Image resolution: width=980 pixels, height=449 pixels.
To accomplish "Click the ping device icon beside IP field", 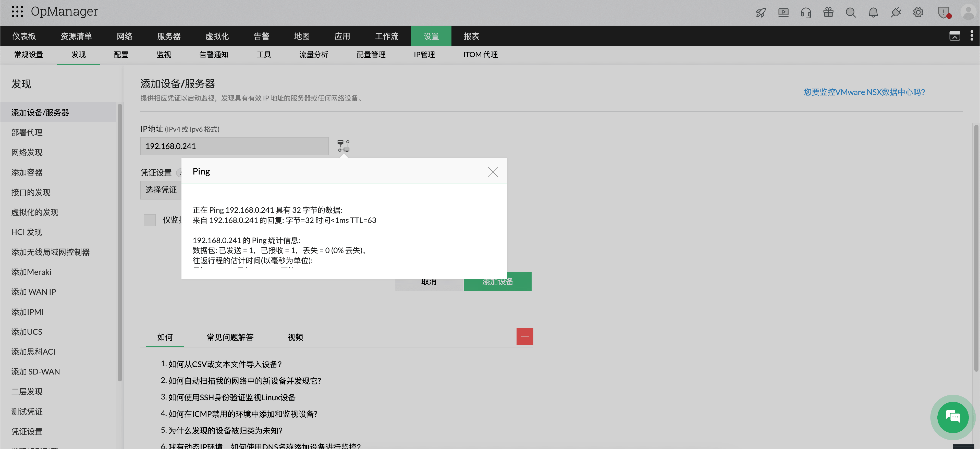I will click(344, 146).
